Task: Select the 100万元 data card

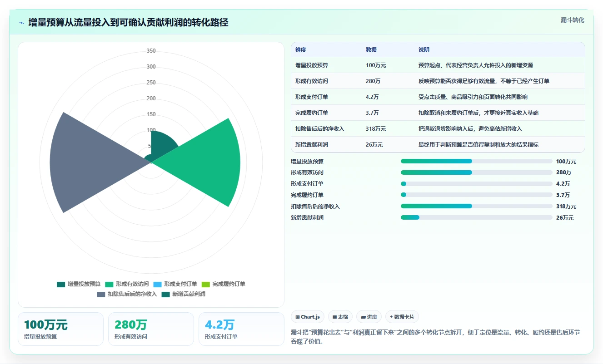Action: 60,329
